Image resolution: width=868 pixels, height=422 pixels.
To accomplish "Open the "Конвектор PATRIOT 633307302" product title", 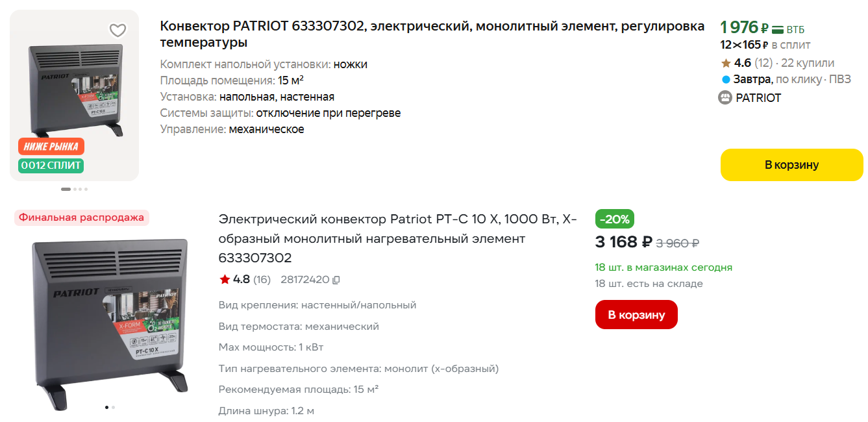I will [432, 34].
